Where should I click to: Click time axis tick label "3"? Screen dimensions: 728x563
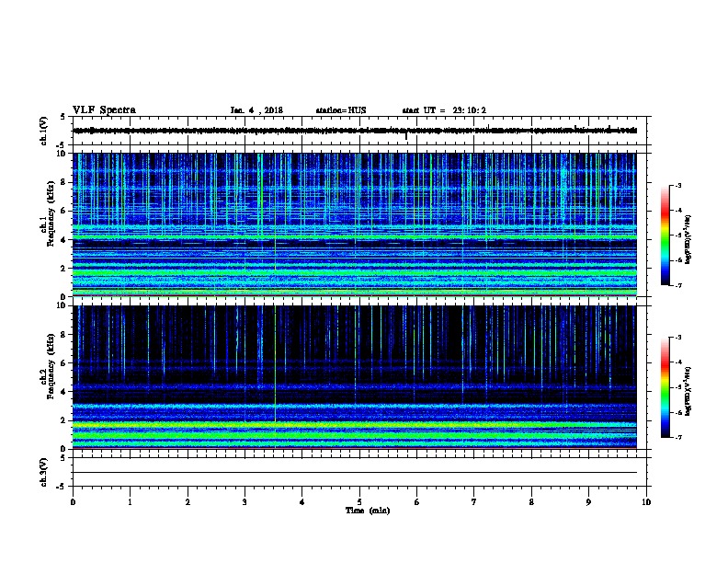[x=245, y=502]
